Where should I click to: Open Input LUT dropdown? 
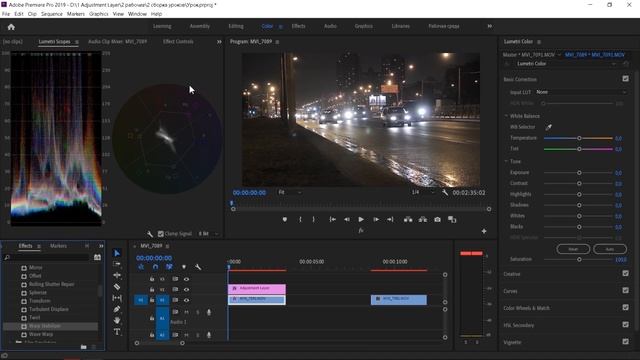(581, 92)
